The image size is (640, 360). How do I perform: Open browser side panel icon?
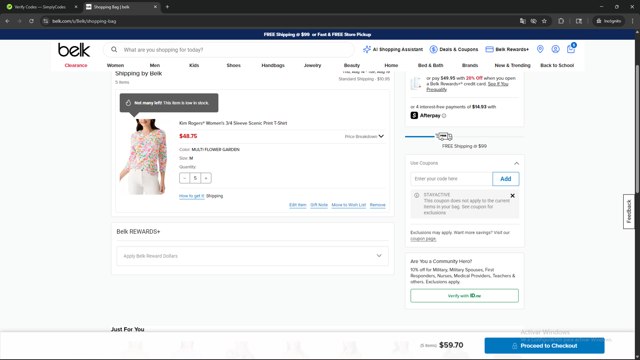[579, 21]
